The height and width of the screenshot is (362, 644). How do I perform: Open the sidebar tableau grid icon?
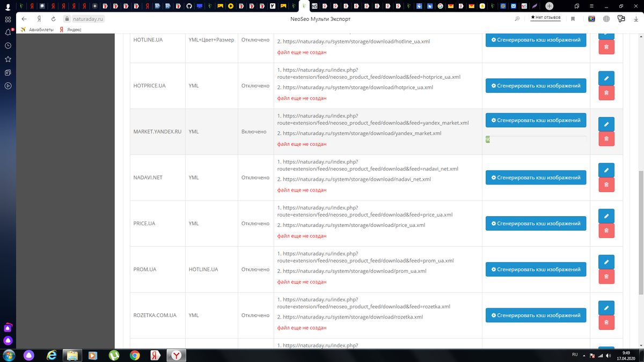coord(8,19)
